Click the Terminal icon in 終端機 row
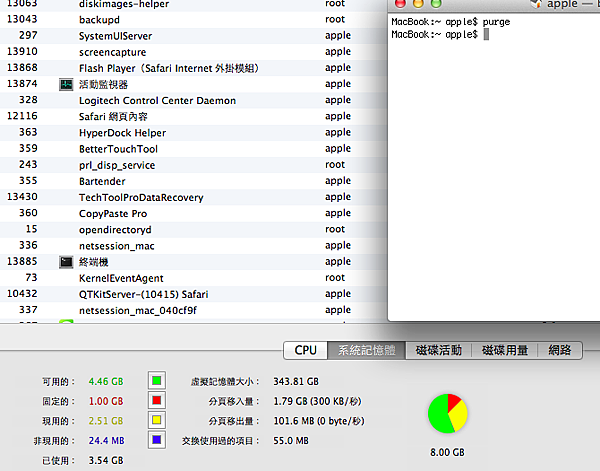Image resolution: width=600 pixels, height=471 pixels. [66, 262]
